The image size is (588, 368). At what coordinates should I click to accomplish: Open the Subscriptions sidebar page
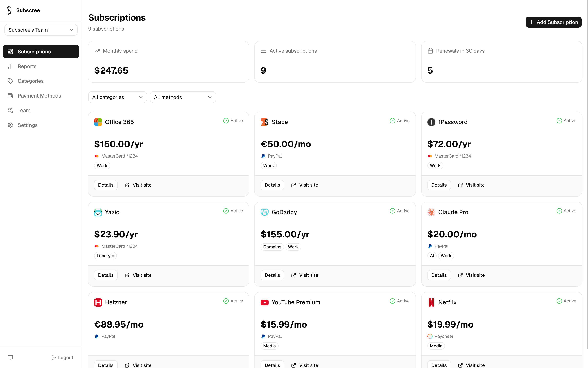coord(41,51)
